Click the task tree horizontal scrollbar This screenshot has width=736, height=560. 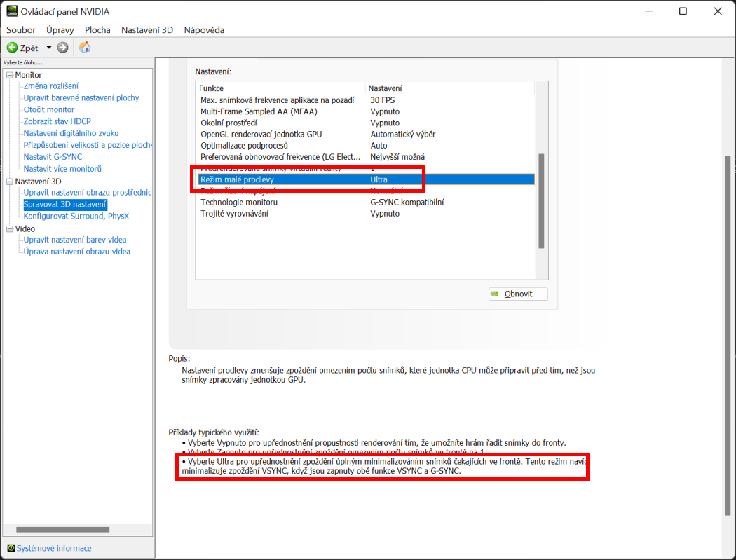(62, 529)
